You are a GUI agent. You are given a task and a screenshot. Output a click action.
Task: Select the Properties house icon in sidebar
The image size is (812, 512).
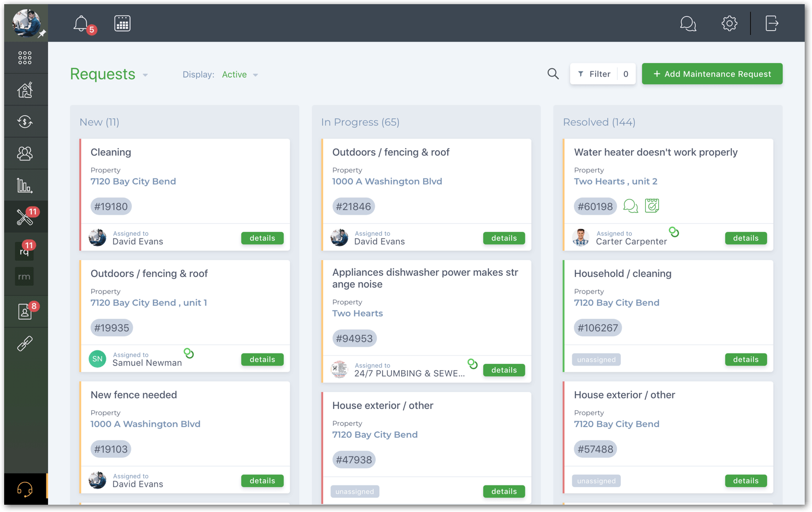(x=24, y=89)
